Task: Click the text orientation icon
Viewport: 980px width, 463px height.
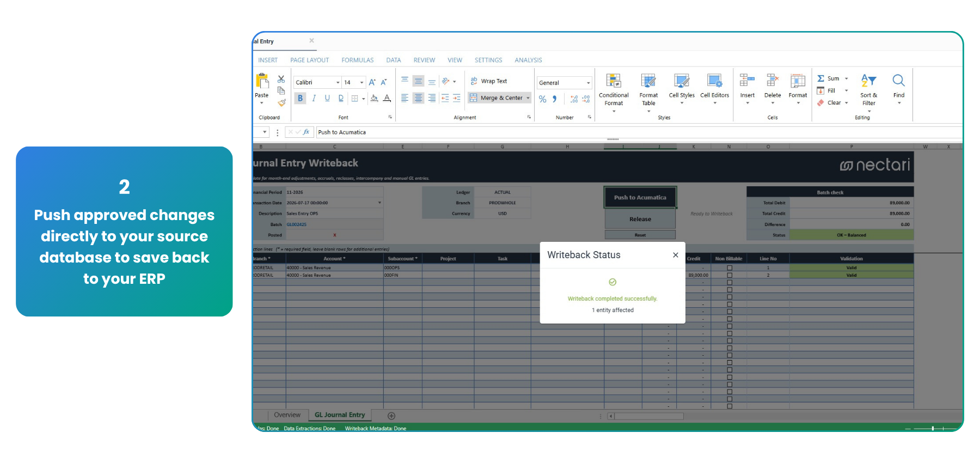Action: tap(446, 81)
